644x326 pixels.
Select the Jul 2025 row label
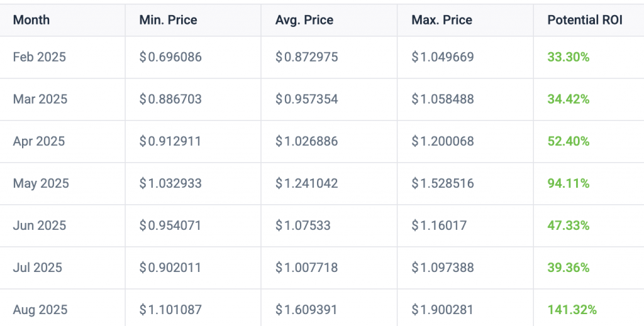(x=38, y=268)
